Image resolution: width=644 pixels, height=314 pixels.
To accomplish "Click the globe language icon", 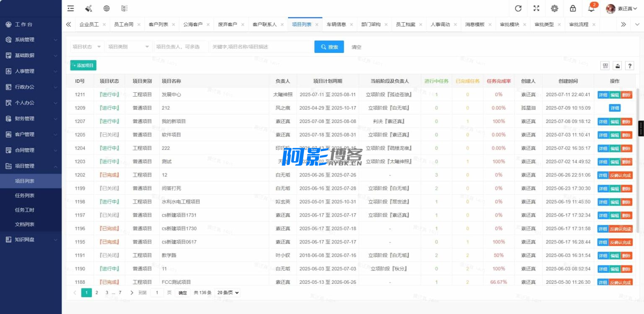I will pyautogui.click(x=106, y=8).
